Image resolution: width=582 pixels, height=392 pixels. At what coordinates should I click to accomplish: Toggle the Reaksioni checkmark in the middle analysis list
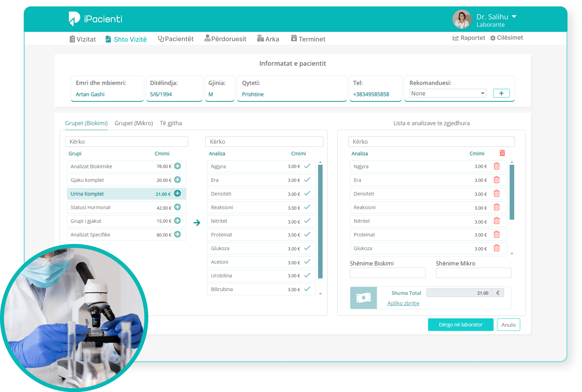pyautogui.click(x=307, y=207)
